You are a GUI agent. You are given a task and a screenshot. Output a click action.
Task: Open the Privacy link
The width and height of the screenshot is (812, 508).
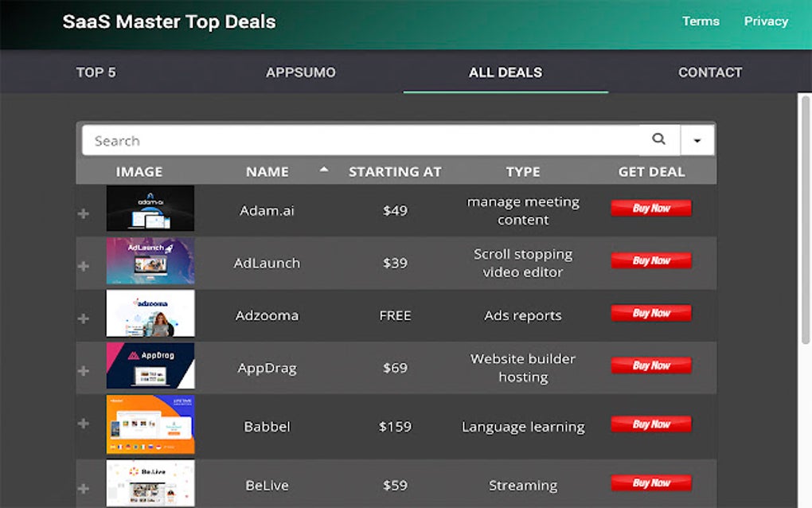[x=765, y=21]
